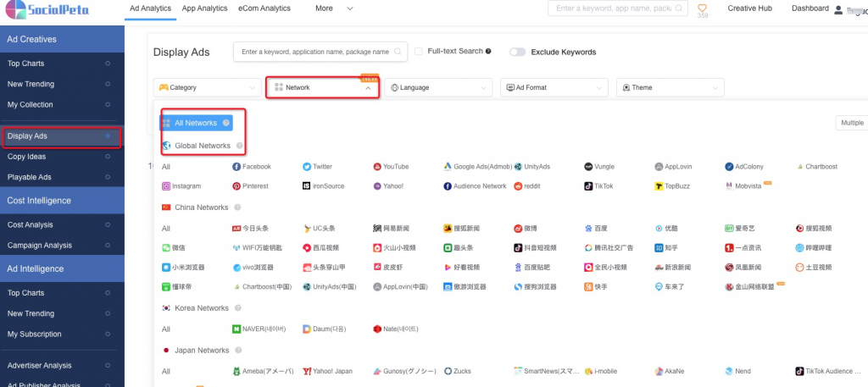Pick the Chartboost global network
Image resolution: width=868 pixels, height=387 pixels.
click(817, 167)
